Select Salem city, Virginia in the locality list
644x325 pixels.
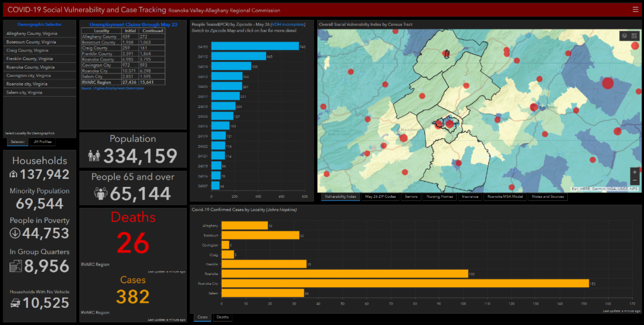tap(24, 92)
